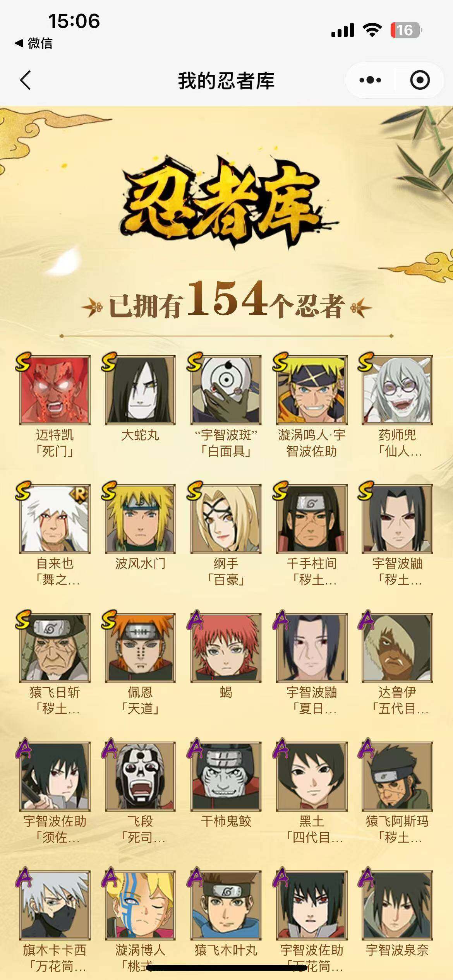Select 千手柱间「秽土…」portrait

(311, 519)
